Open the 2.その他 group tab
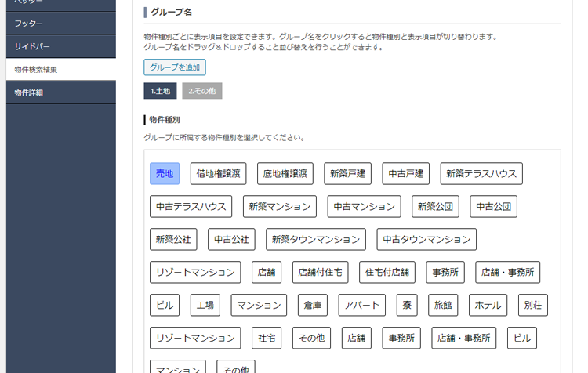Viewport: 588px width, 373px height. pyautogui.click(x=201, y=91)
